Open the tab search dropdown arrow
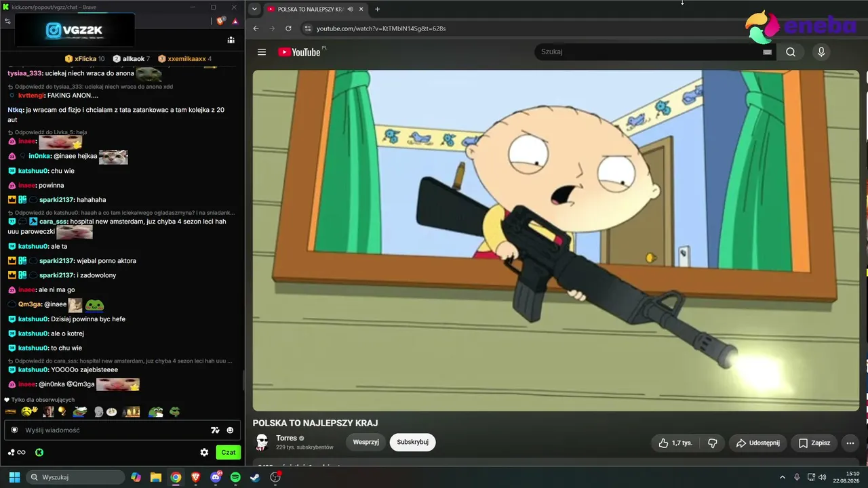Viewport: 868px width, 488px height. 254,9
